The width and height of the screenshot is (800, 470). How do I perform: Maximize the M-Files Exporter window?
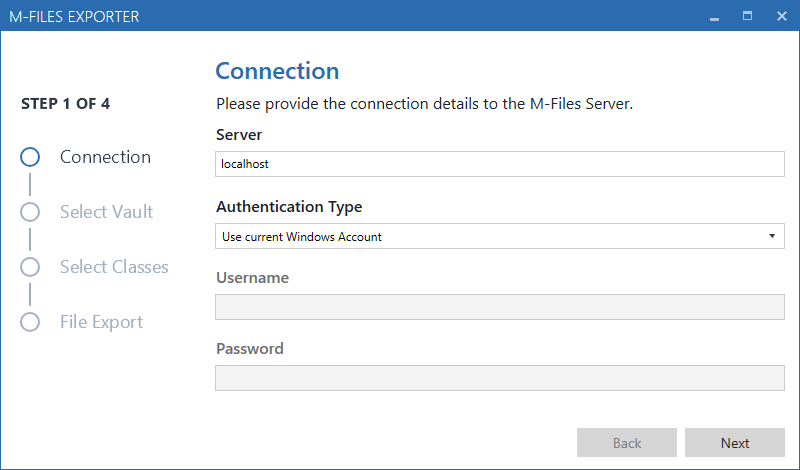click(747, 16)
